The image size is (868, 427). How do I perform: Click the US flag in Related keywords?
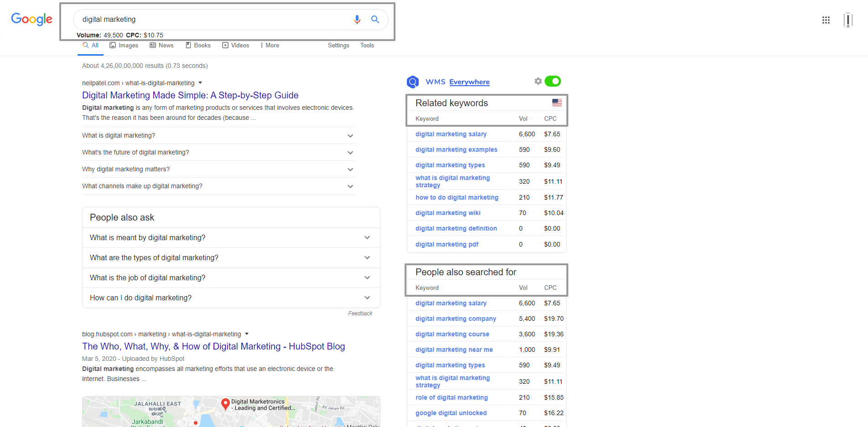tap(557, 103)
